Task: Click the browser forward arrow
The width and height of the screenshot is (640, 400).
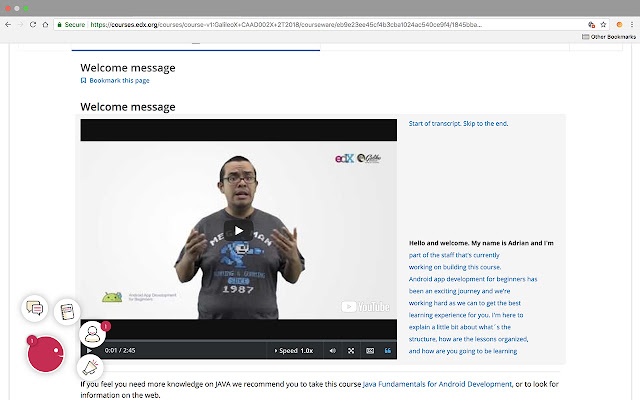Action: pos(20,24)
